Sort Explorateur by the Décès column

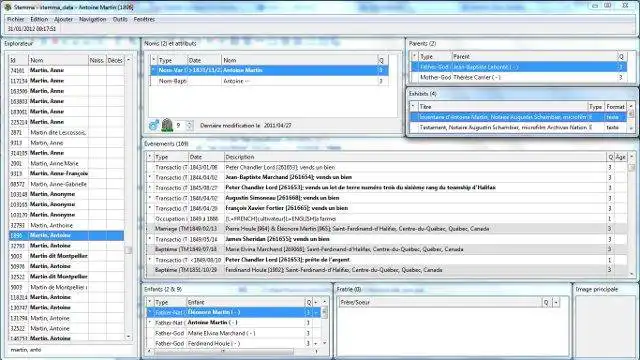tap(115, 60)
